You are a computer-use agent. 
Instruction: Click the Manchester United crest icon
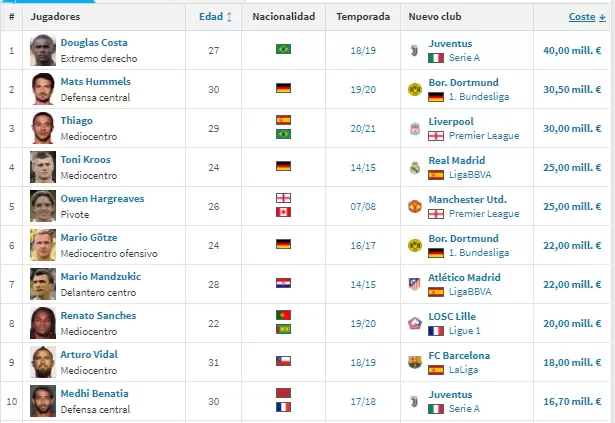pyautogui.click(x=414, y=206)
